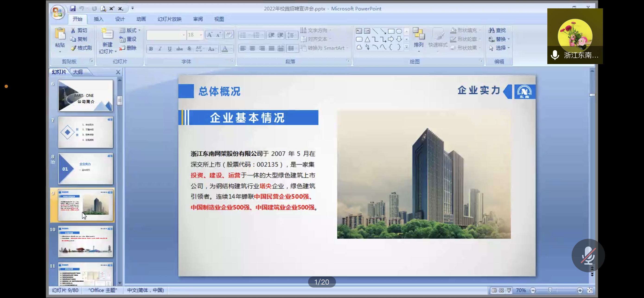Save the presentation using the floppy disk icon
Image resolution: width=644 pixels, height=298 pixels.
(x=73, y=9)
